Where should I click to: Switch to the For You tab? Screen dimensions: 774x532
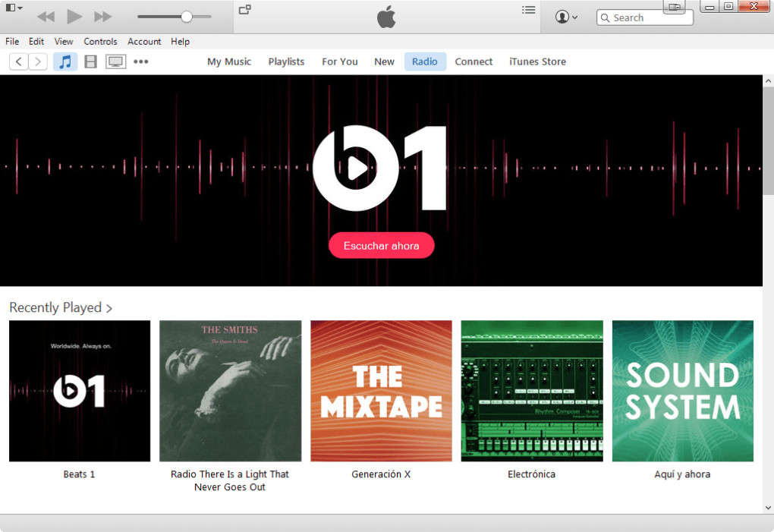pos(340,61)
